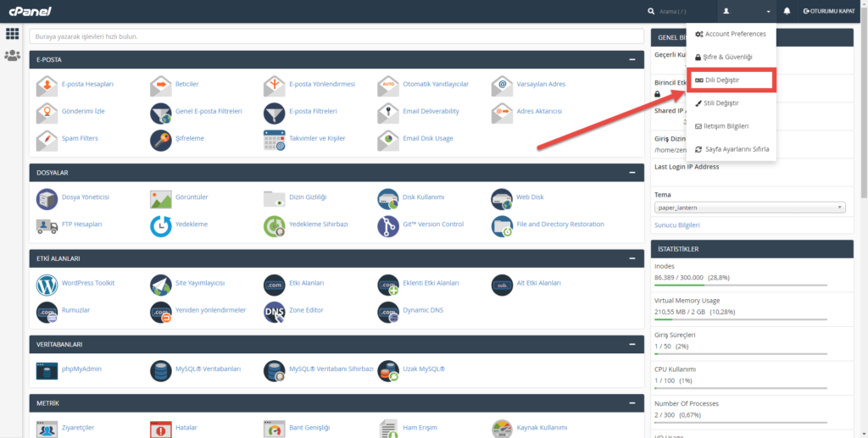Open the Bant Genişliği gauge icon
Viewport: 868px width, 438px height.
[275, 429]
